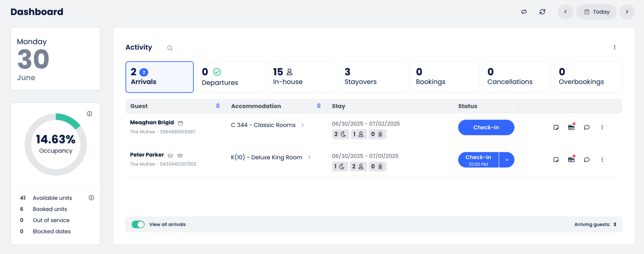Open the info tooltip next to Available units
The height and width of the screenshot is (254, 644).
coord(91,197)
